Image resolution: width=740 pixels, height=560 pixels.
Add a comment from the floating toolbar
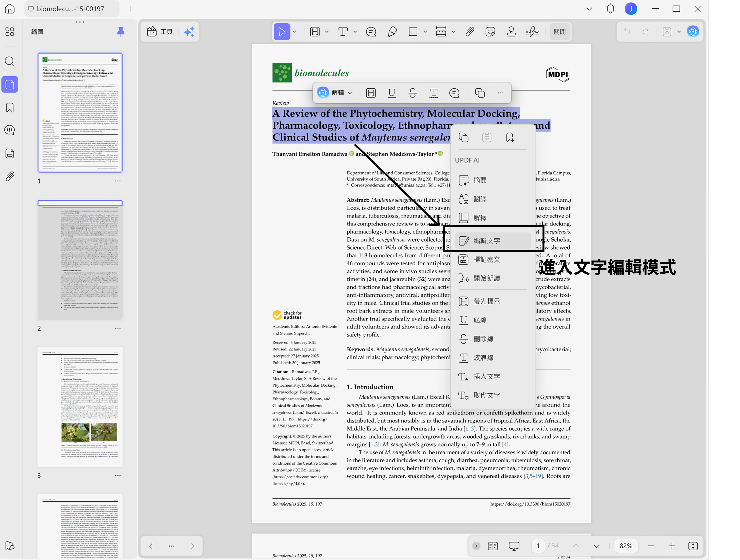(454, 93)
